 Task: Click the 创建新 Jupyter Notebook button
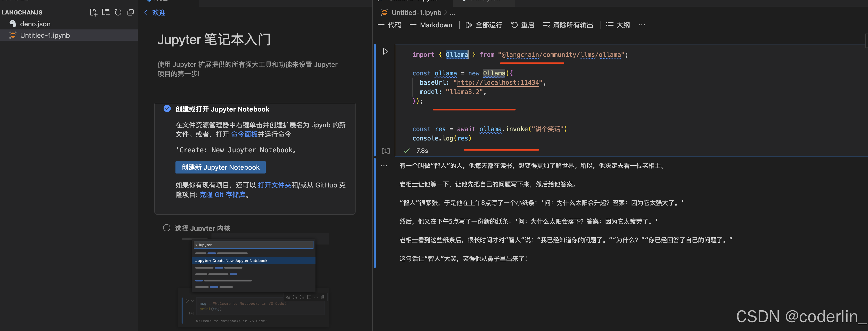pos(220,167)
